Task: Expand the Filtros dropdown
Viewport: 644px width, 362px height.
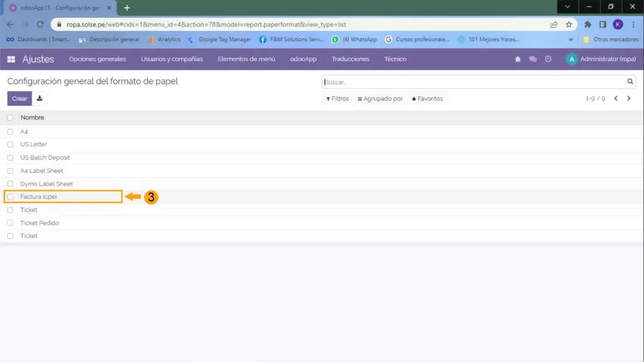Action: pyautogui.click(x=337, y=99)
